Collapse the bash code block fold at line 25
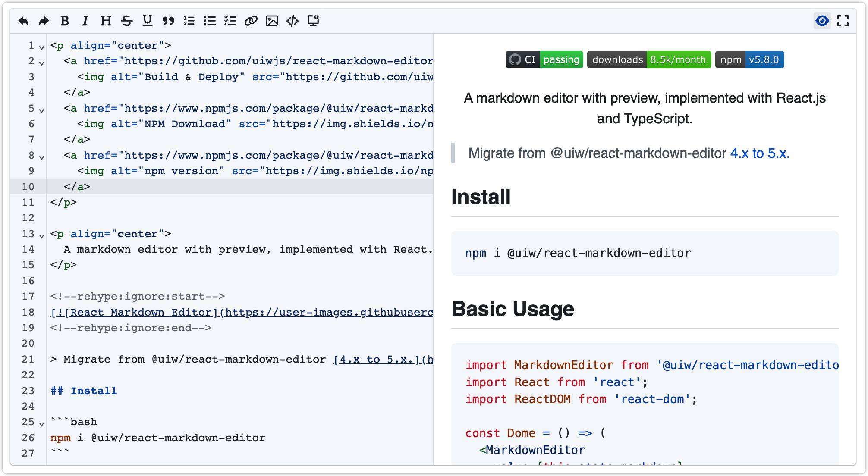Image resolution: width=868 pixels, height=476 pixels. [41, 424]
